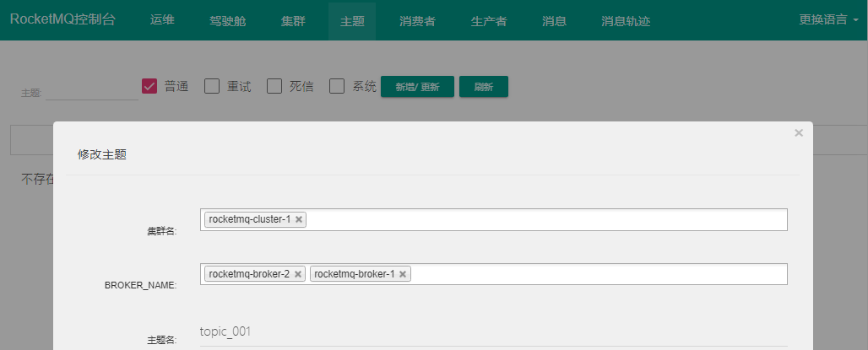Remove the rocketmq-cluster-1 tag
The height and width of the screenshot is (350, 868).
click(x=299, y=219)
